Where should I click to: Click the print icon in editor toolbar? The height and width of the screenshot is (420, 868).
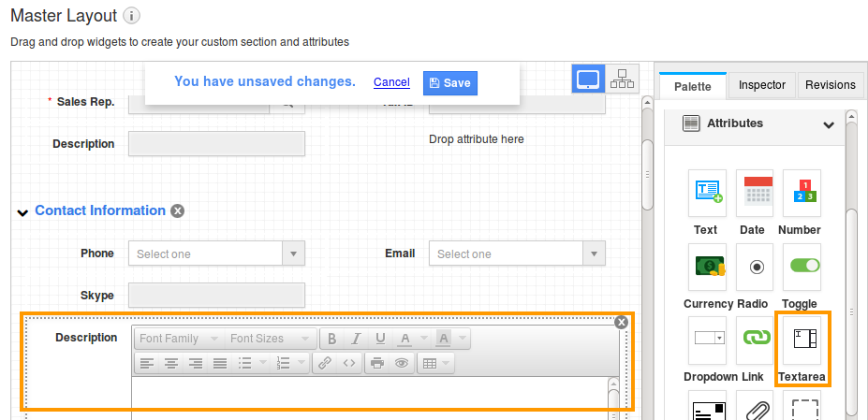click(x=376, y=363)
